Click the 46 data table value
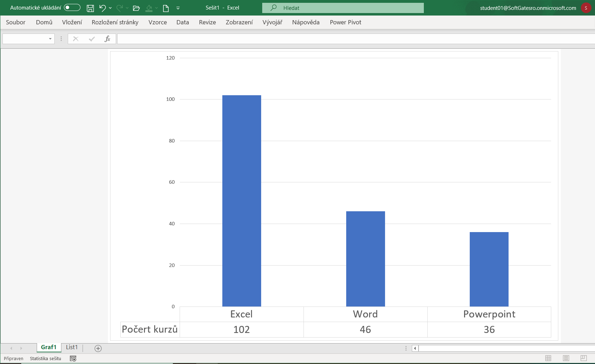 coord(365,329)
